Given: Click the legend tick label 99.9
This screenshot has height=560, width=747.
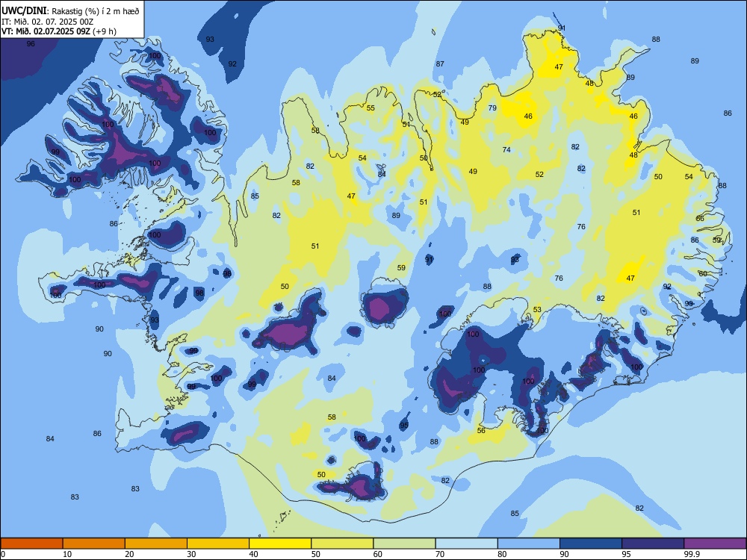Looking at the screenshot, I should (x=692, y=554).
